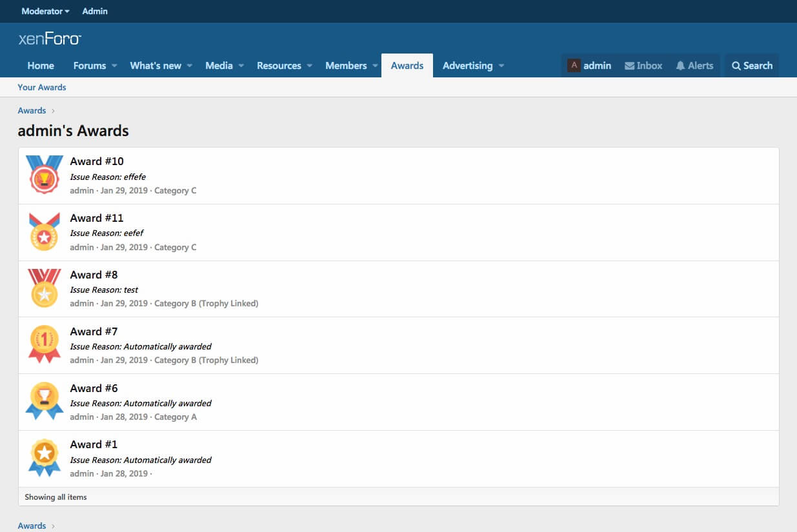Open the Advertising dropdown arrow
Image resolution: width=797 pixels, height=532 pixels.
pyautogui.click(x=501, y=66)
